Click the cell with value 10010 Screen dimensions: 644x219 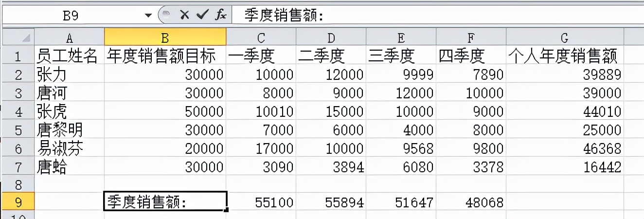click(x=261, y=111)
